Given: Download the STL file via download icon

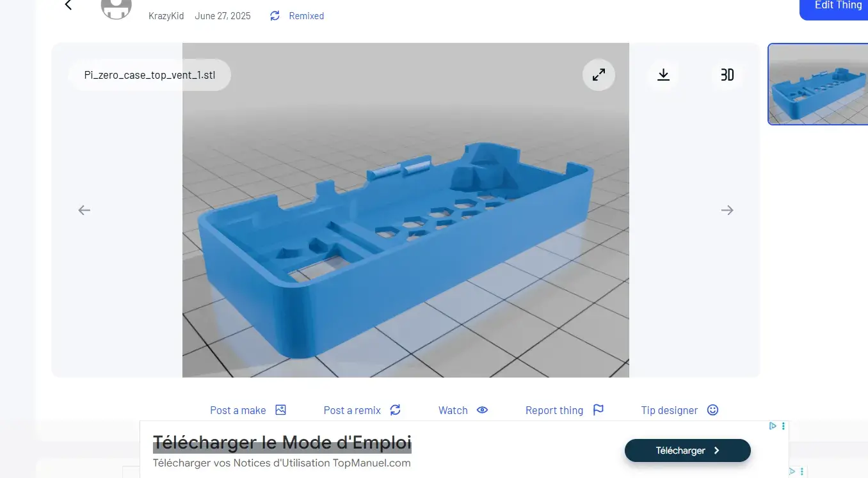Looking at the screenshot, I should (x=663, y=75).
